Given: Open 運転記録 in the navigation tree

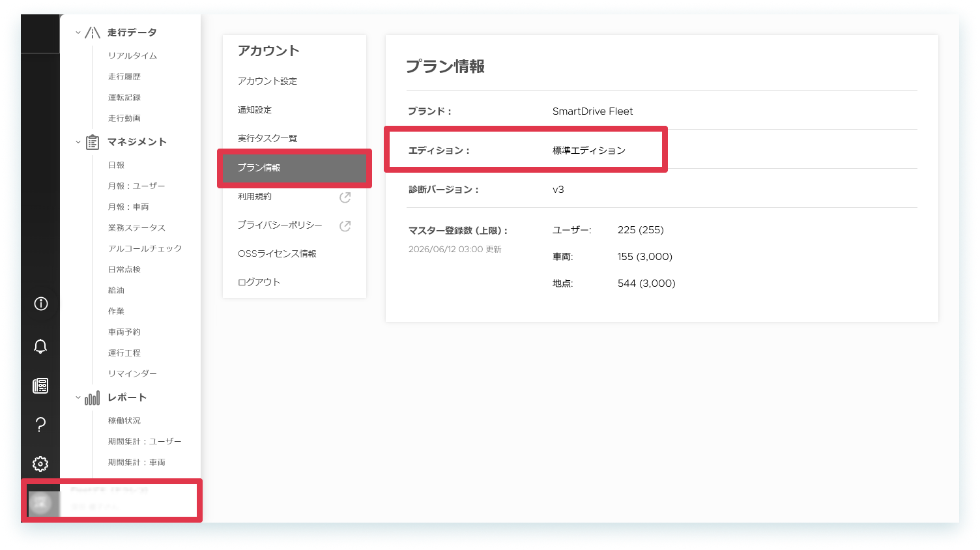Looking at the screenshot, I should [124, 98].
